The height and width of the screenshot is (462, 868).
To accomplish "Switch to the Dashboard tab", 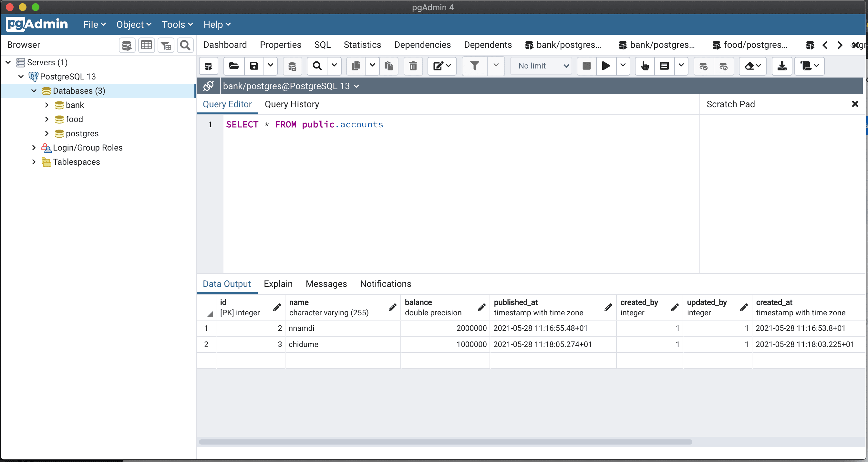I will [225, 45].
